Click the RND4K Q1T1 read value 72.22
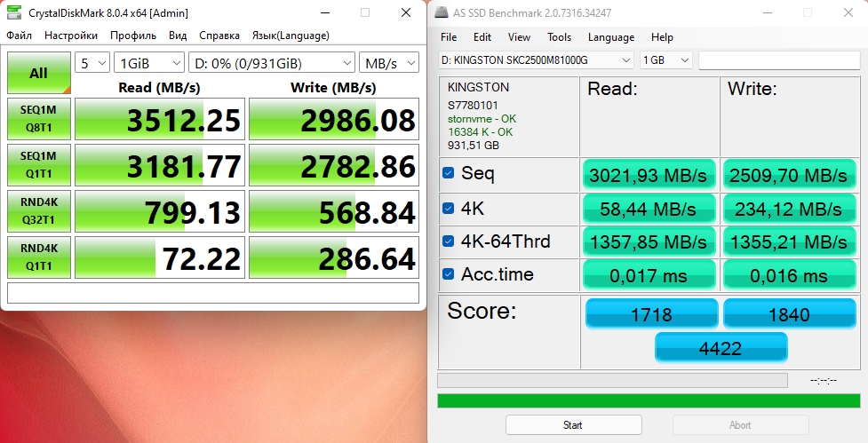 click(159, 257)
